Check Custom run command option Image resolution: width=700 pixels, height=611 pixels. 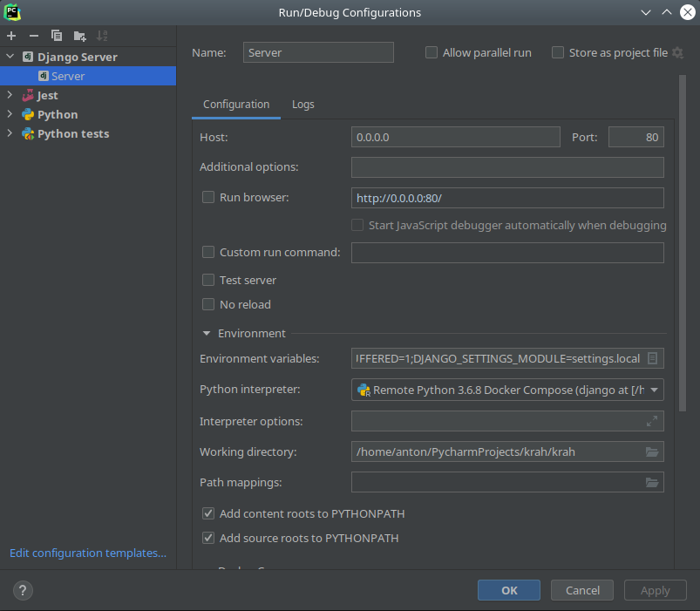[208, 252]
